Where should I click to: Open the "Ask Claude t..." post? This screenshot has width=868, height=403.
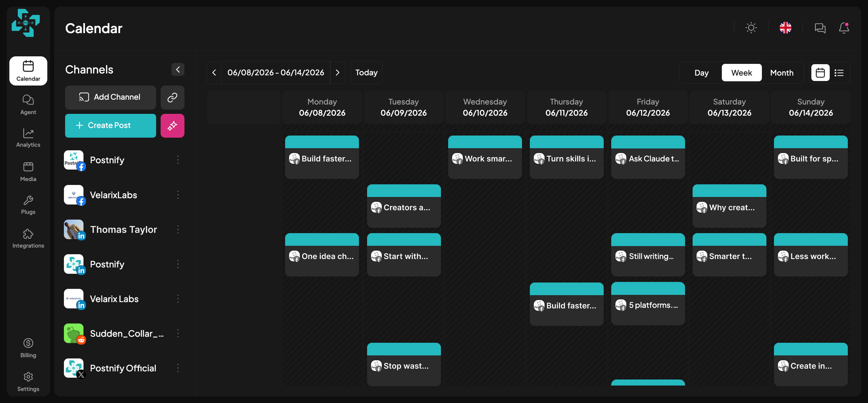[x=648, y=157]
